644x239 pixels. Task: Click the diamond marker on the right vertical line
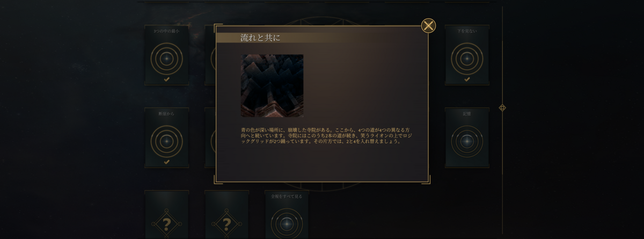click(502, 107)
